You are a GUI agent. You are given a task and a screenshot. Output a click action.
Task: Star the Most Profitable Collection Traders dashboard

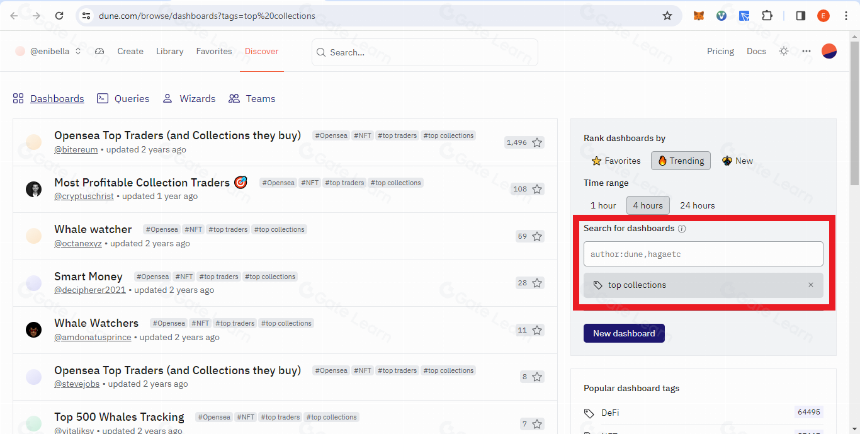point(537,189)
